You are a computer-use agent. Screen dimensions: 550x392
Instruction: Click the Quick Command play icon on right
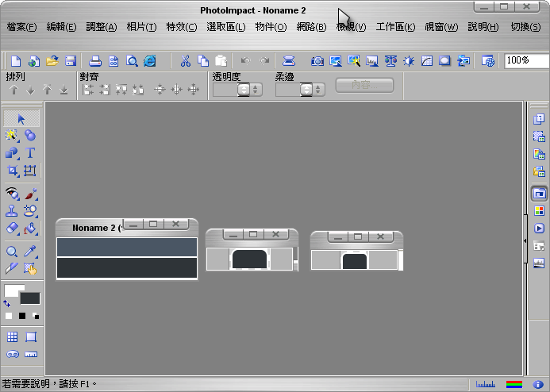click(x=539, y=229)
